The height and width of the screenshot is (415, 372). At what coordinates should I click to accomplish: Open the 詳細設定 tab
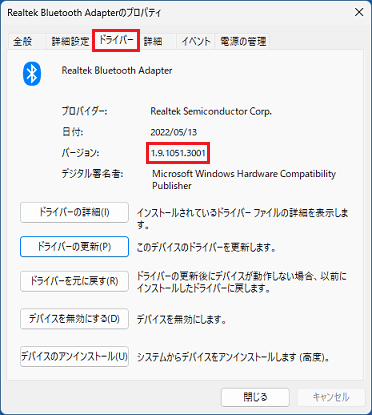(x=70, y=42)
